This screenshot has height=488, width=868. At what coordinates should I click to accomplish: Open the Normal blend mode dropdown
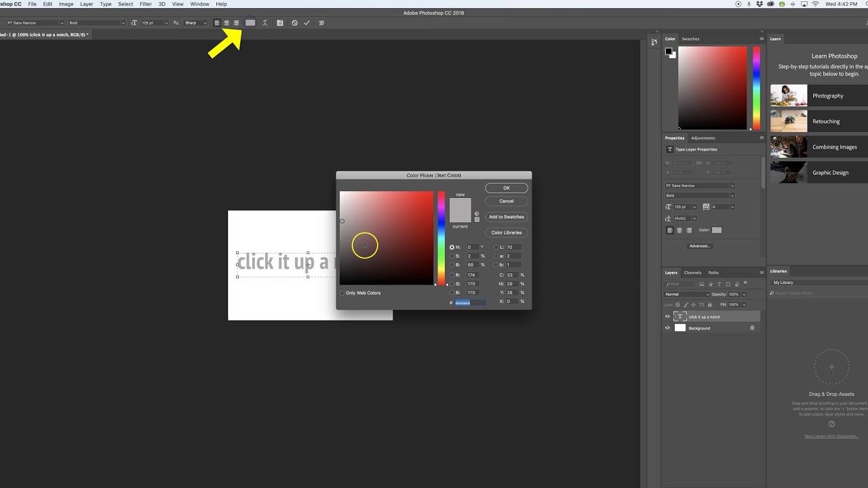[687, 294]
